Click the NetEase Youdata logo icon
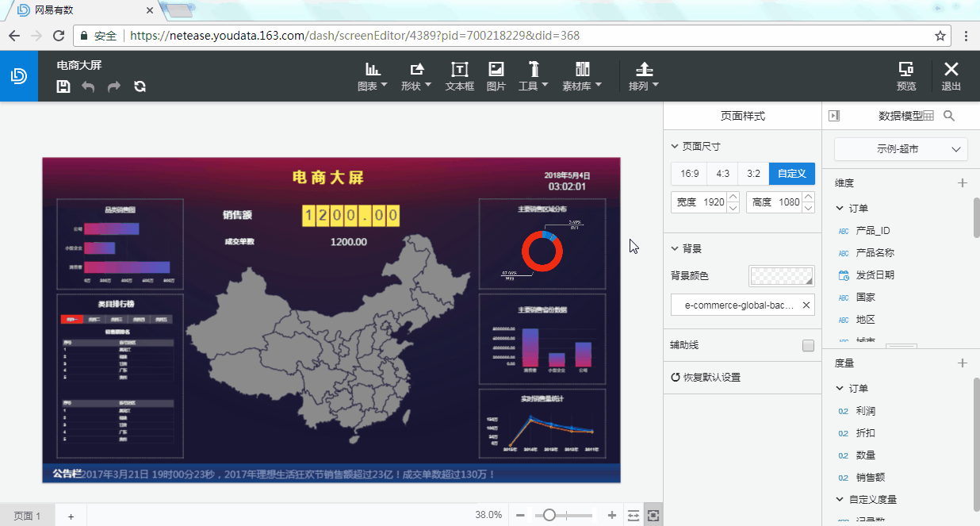The height and width of the screenshot is (526, 980). (x=19, y=76)
